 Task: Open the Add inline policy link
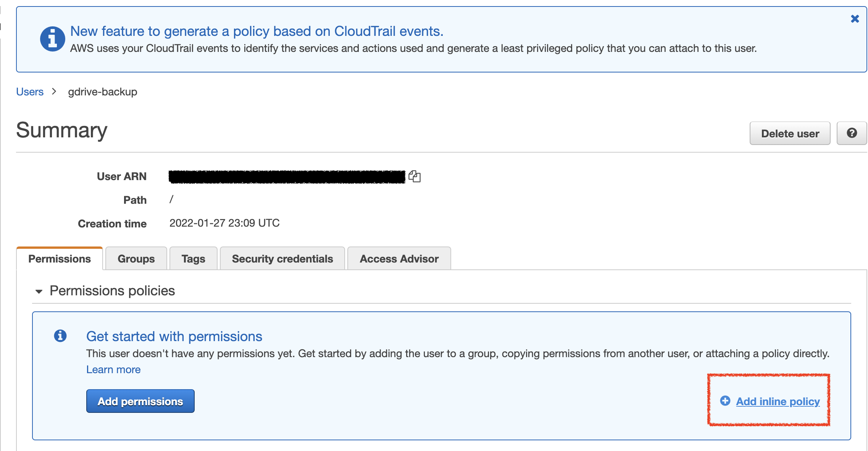[x=778, y=401]
